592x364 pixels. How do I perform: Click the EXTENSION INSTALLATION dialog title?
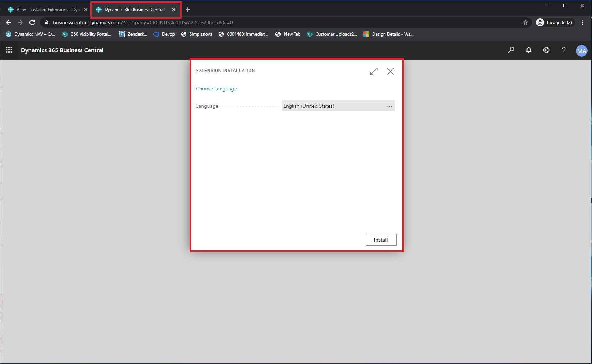pos(225,70)
